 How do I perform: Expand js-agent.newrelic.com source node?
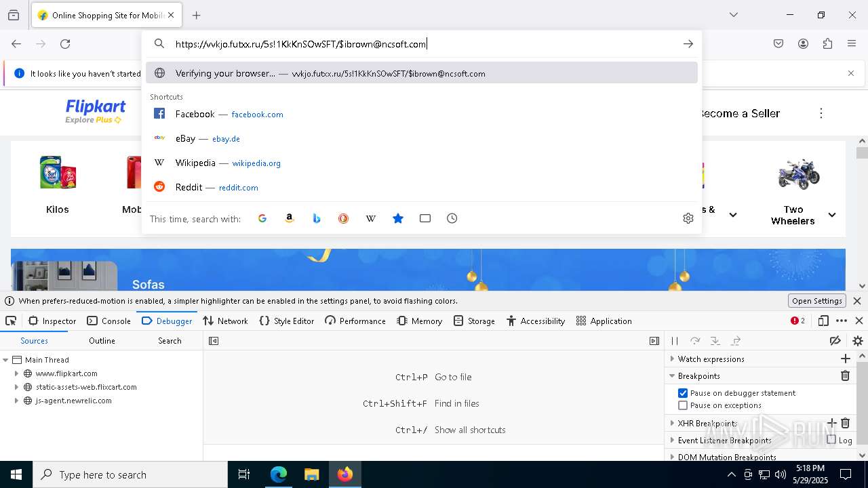coord(17,401)
